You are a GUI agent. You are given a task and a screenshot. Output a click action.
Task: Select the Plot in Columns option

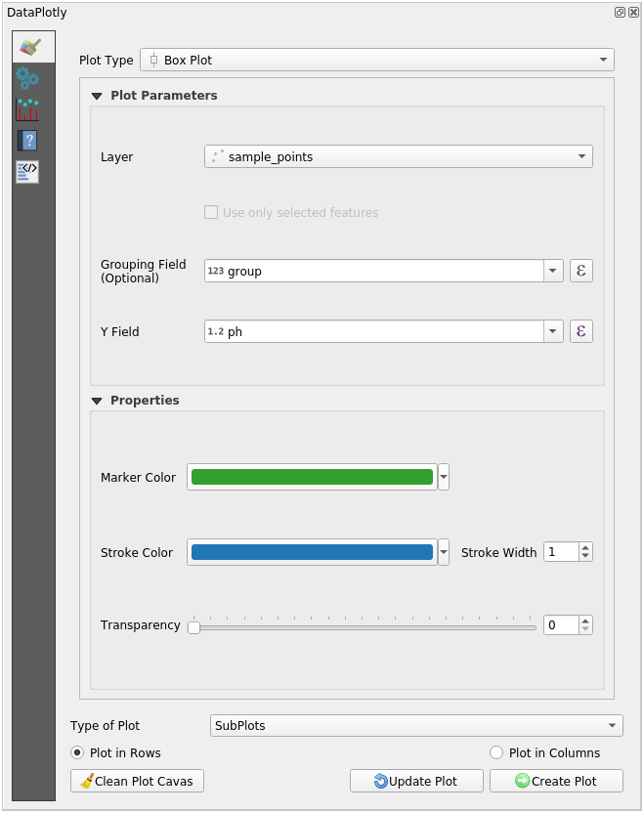(496, 752)
